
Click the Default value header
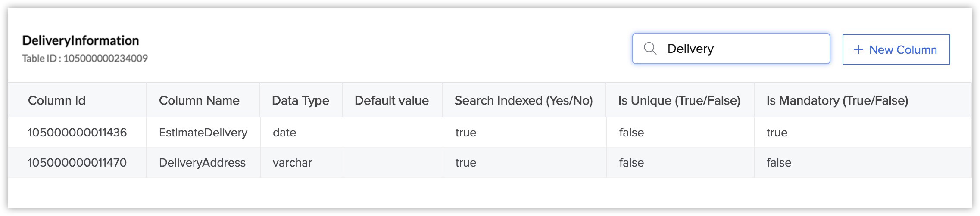pyautogui.click(x=391, y=101)
